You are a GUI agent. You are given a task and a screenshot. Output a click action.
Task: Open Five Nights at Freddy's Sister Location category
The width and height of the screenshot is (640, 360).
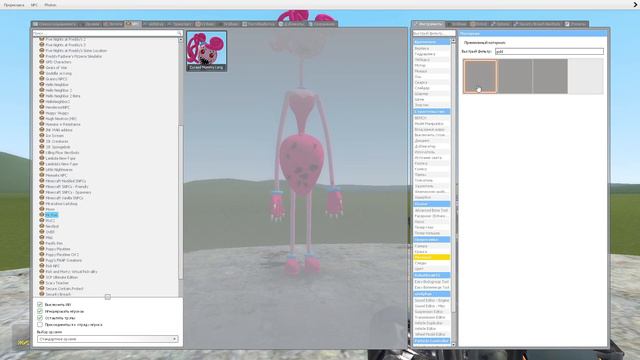[x=76, y=51]
